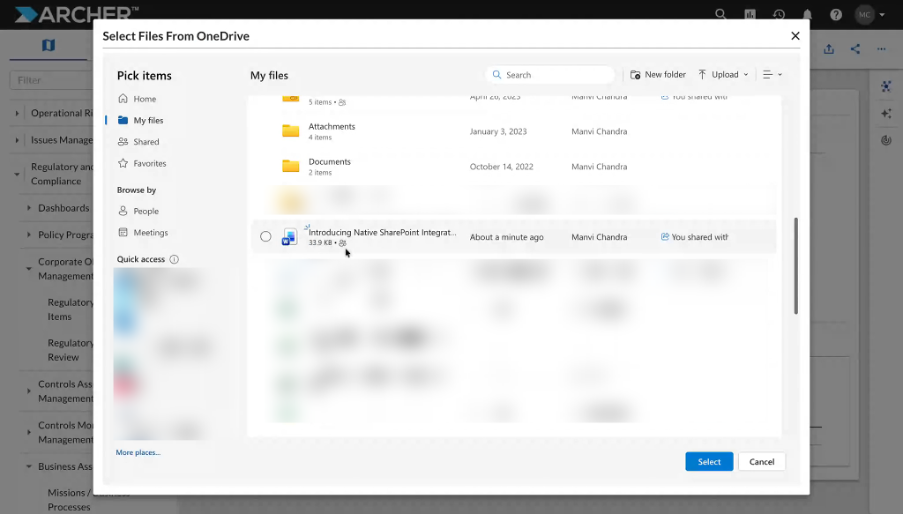This screenshot has width=904, height=514.
Task: Expand Dashboards tree node in Archer
Action: point(29,207)
